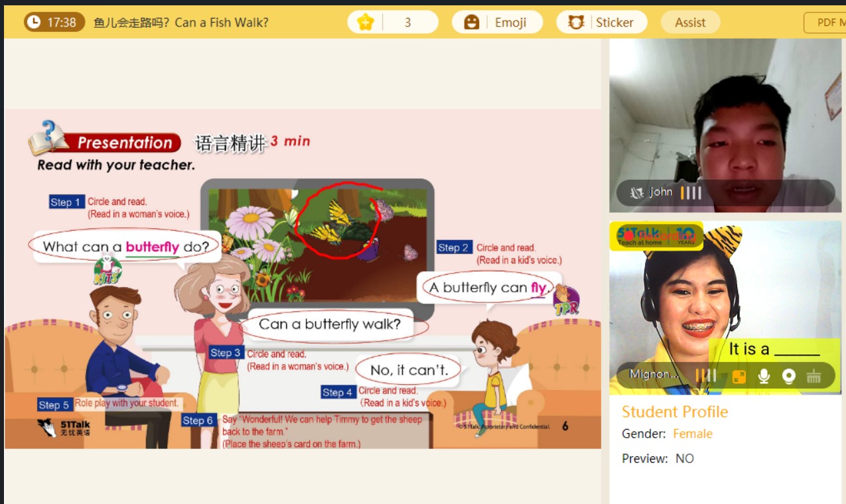Click the Female gender value
The height and width of the screenshot is (504, 846).
692,434
